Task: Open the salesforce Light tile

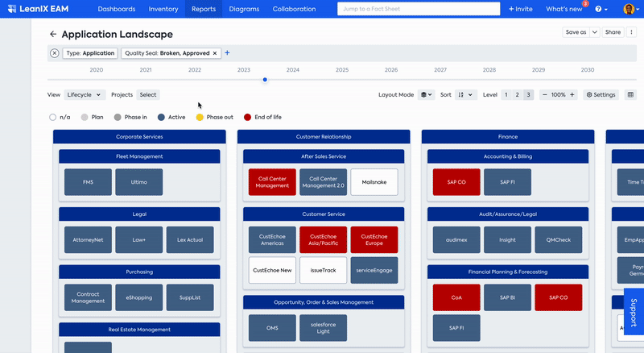Action: (324, 328)
